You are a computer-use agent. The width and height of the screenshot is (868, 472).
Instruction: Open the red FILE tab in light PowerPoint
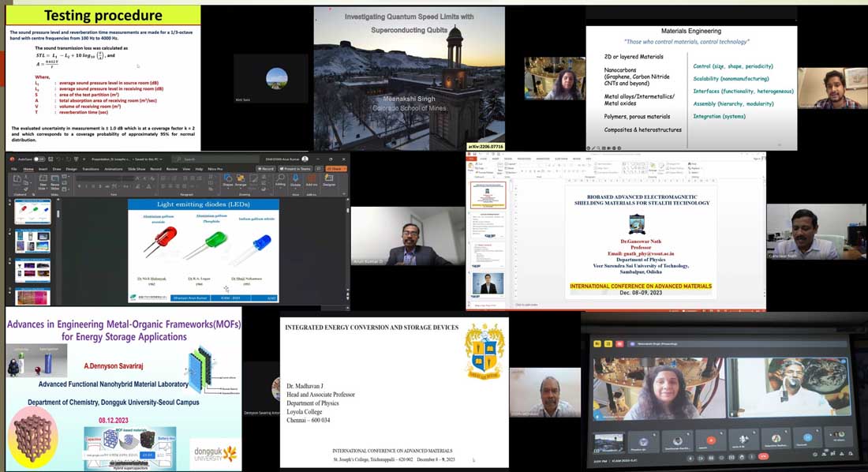472,159
